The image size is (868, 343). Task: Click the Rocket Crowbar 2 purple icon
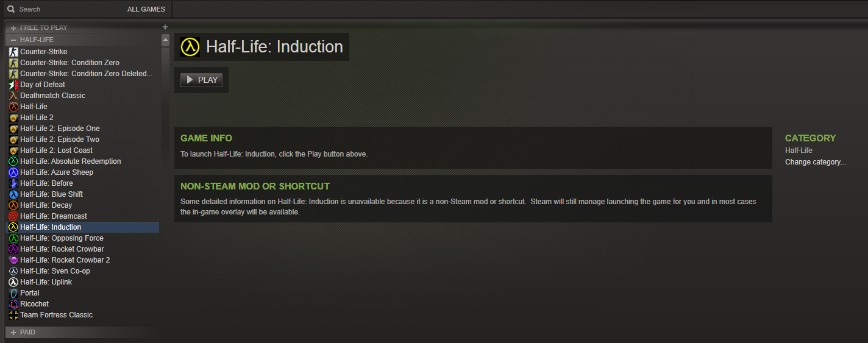13,260
